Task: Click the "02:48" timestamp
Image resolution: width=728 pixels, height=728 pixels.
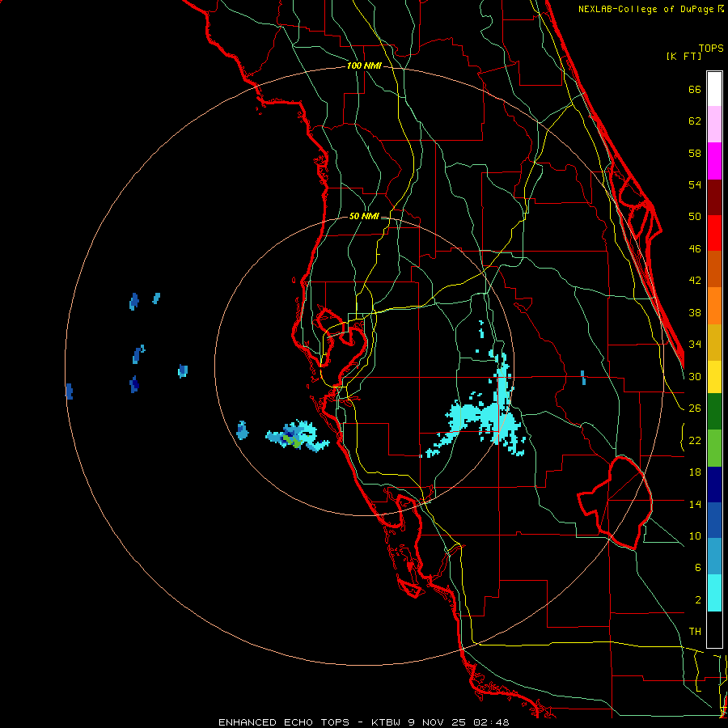Action: [491, 722]
